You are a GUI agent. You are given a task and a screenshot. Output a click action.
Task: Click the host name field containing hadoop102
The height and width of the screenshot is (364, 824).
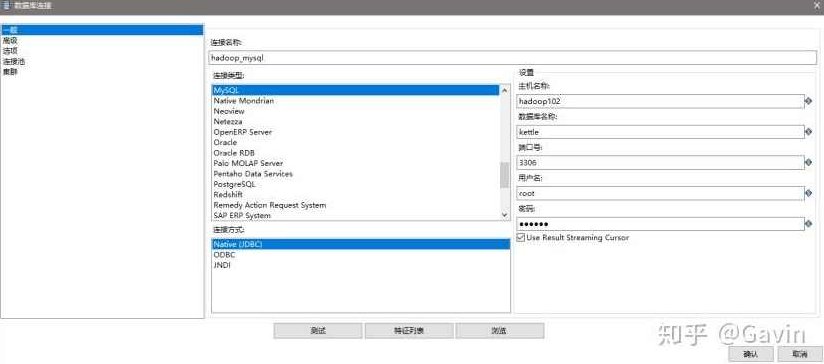(660, 101)
